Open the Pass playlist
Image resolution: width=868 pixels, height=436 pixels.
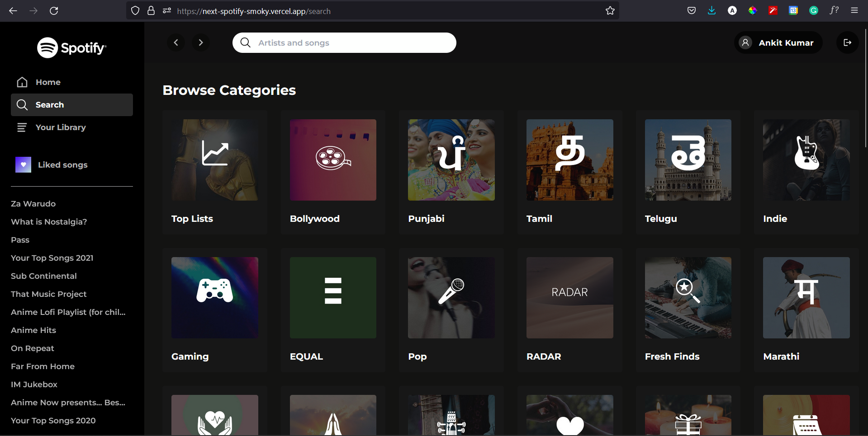tap(20, 240)
